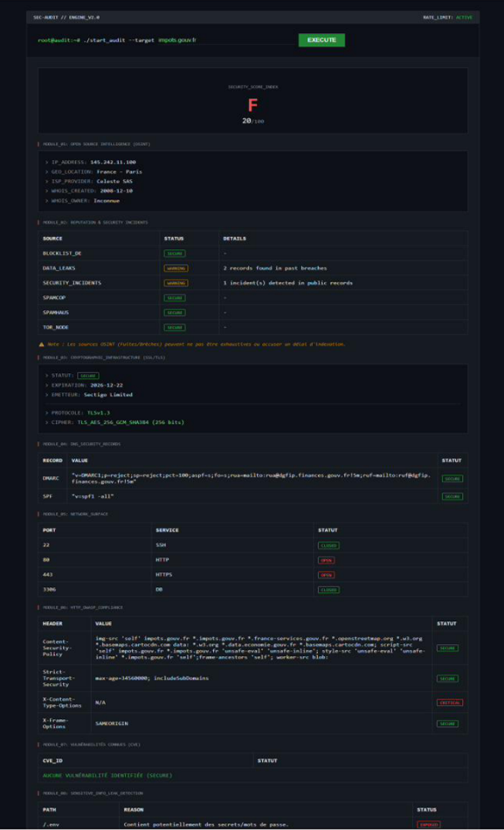Select the DMARC record value string
Screen dimensions: 504x830
click(251, 479)
